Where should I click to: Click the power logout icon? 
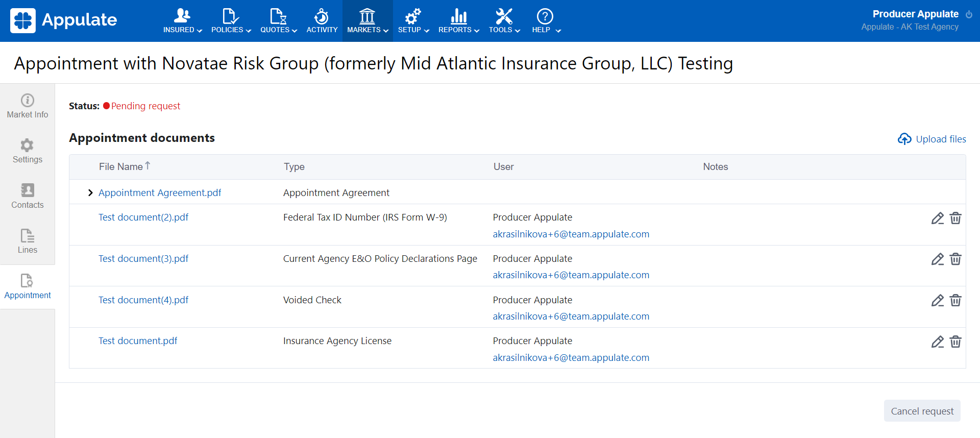click(969, 14)
